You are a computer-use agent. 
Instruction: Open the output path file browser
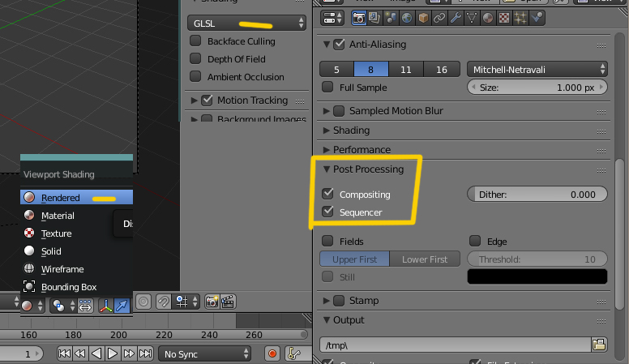(x=599, y=345)
